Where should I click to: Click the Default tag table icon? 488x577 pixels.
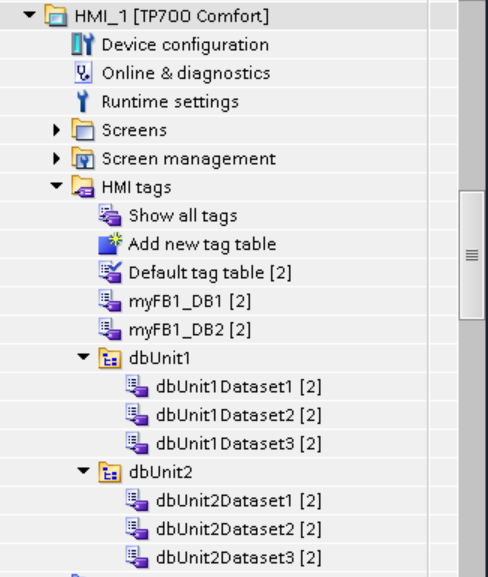pyautogui.click(x=110, y=272)
